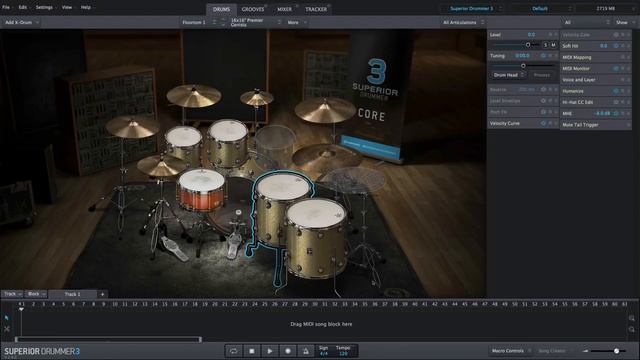Open the Add X-Drum dropdown
This screenshot has height=360, width=640.
[x=22, y=22]
